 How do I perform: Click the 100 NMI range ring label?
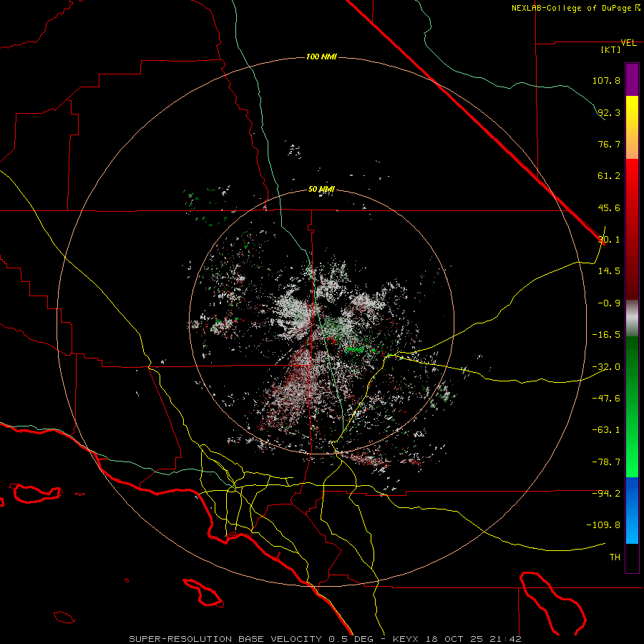(321, 57)
